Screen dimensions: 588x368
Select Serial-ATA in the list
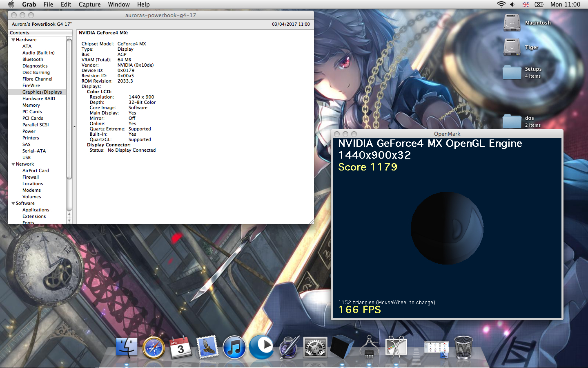click(x=34, y=151)
